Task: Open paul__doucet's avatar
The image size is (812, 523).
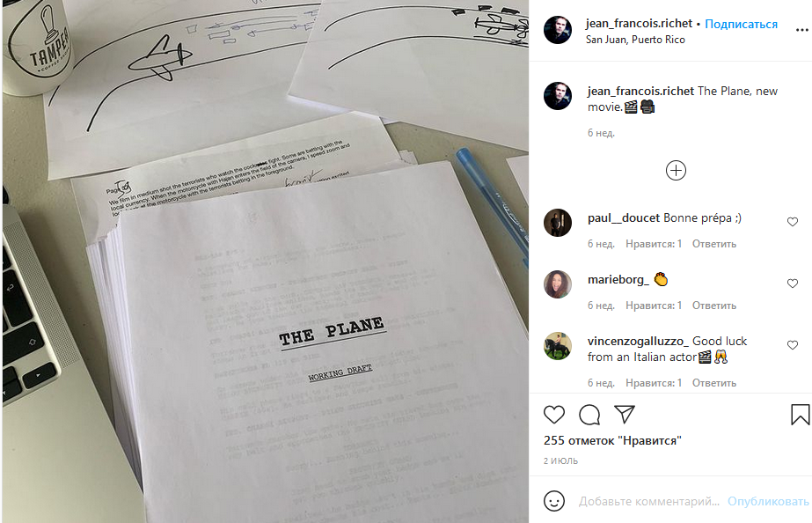Action: tap(558, 223)
